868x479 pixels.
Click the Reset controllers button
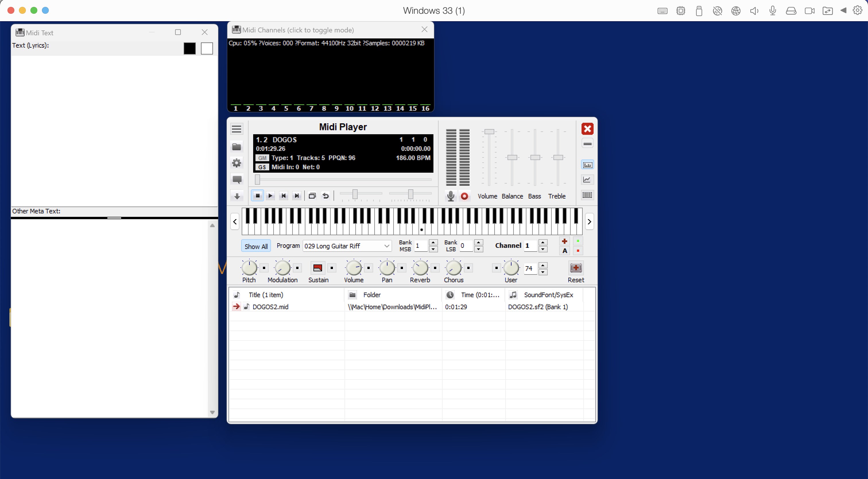tap(576, 268)
